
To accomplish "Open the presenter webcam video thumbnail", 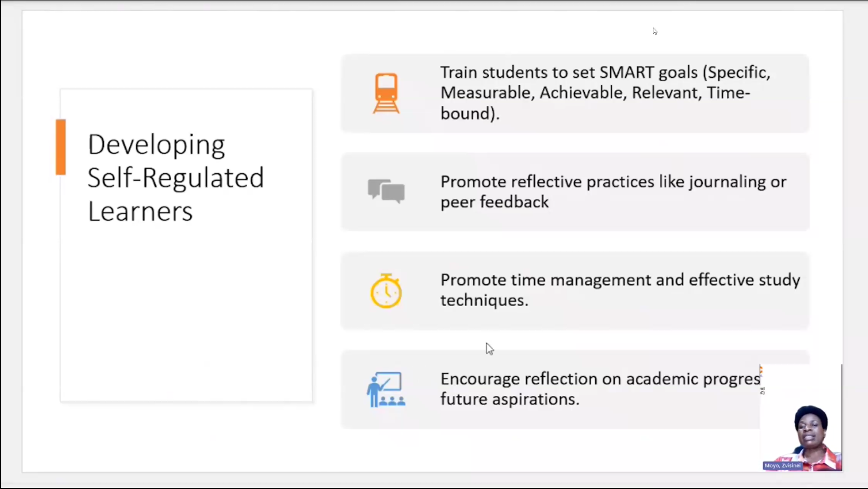I will tap(804, 433).
